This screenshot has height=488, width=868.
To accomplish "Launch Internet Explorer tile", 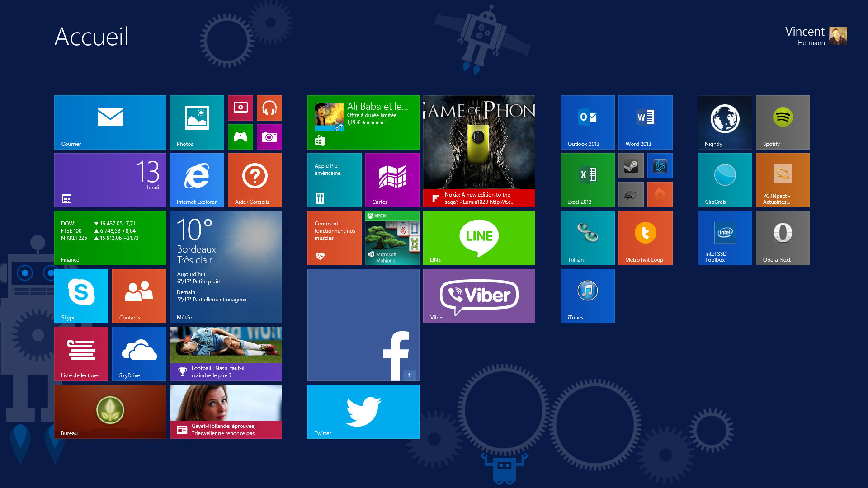I will point(197,180).
